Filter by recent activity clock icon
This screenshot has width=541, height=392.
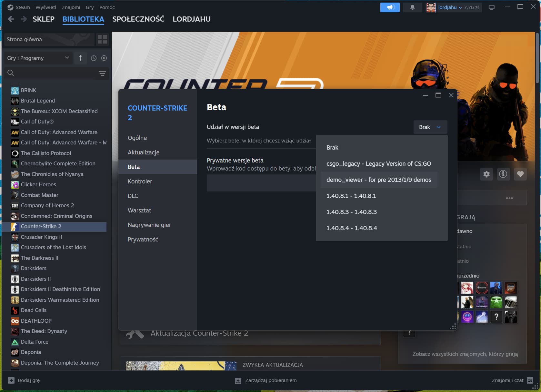point(94,58)
